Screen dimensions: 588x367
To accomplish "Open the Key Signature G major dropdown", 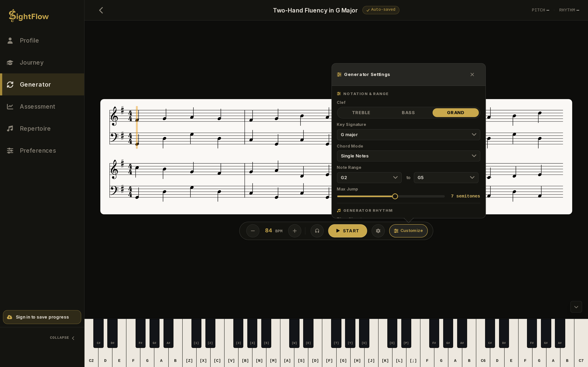I will coord(408,135).
